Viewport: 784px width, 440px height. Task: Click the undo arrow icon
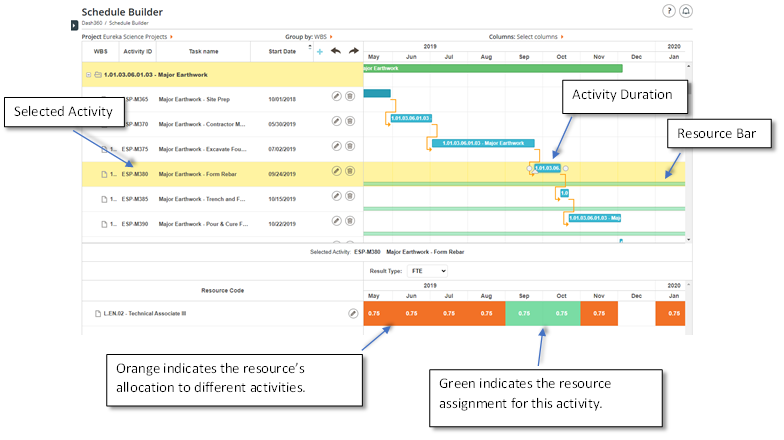point(336,51)
